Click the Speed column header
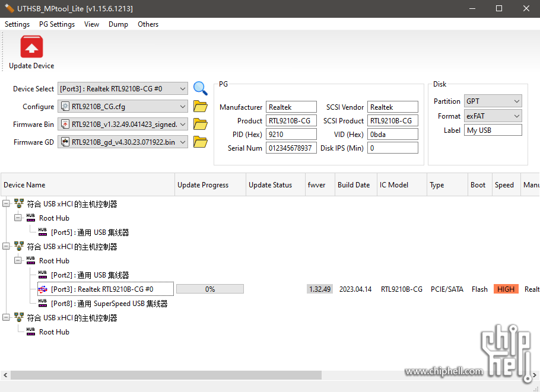The image size is (540, 392). (506, 185)
